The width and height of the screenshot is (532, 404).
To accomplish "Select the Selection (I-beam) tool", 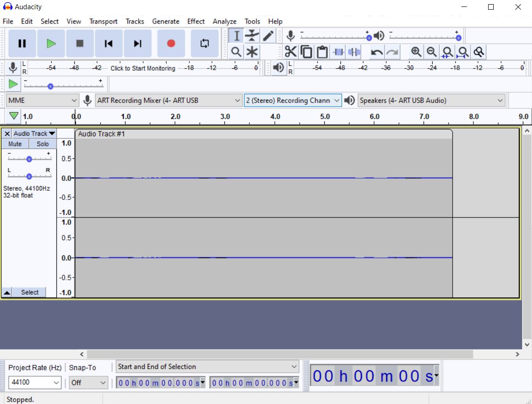I will pyautogui.click(x=236, y=36).
